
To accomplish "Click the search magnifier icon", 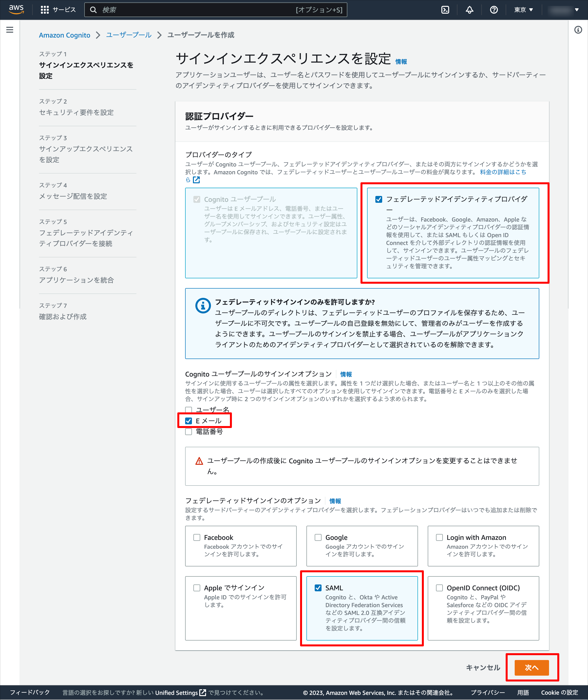I will click(93, 10).
